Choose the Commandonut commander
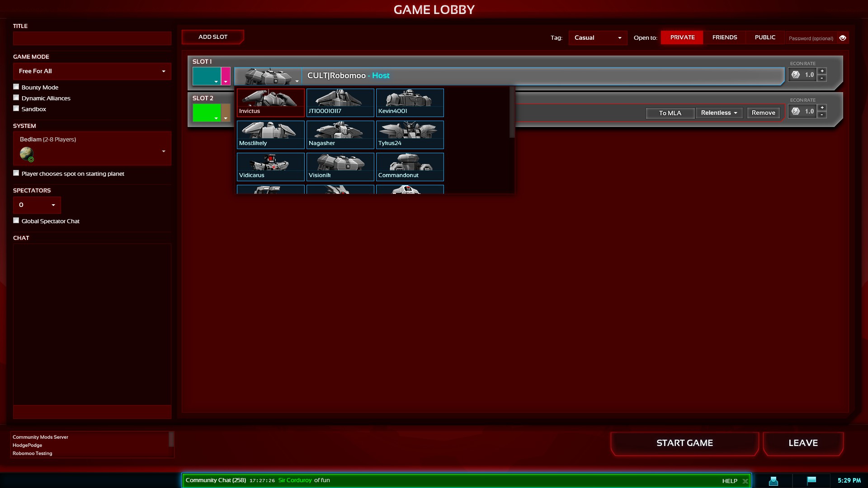The image size is (868, 488). pos(410,166)
